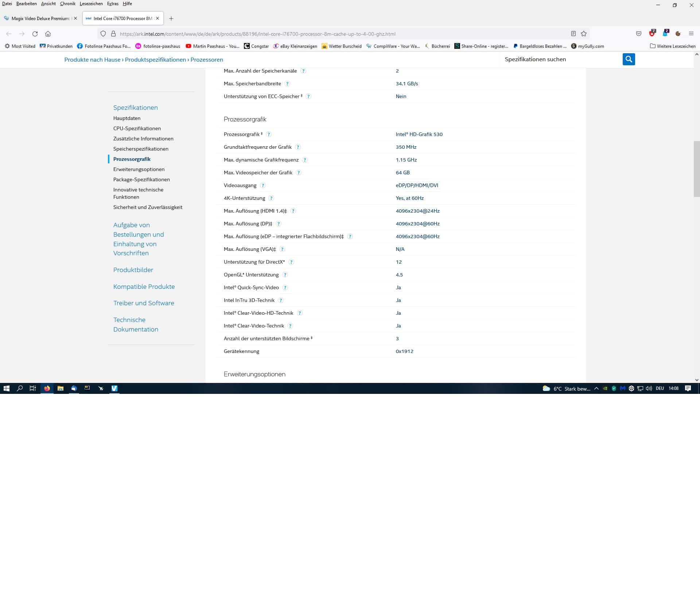Click the scrollbar down arrow
The width and height of the screenshot is (700, 593).
(696, 380)
